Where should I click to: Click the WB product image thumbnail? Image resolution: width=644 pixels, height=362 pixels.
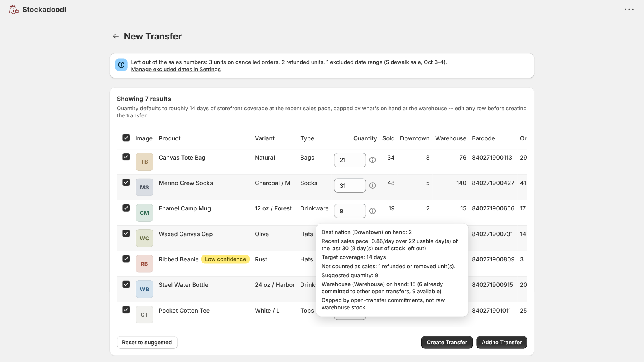(144, 289)
